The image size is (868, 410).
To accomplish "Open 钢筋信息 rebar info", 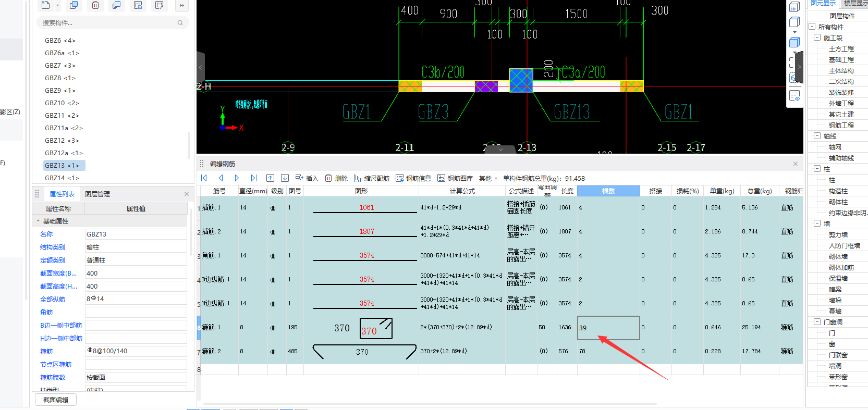I will [413, 178].
